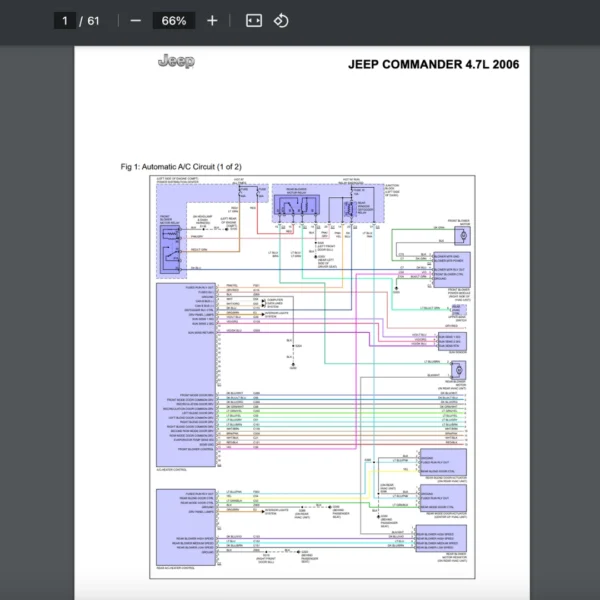Image resolution: width=600 pixels, height=600 pixels.
Task: Select the rear blower motor relay box
Action: pos(298,206)
